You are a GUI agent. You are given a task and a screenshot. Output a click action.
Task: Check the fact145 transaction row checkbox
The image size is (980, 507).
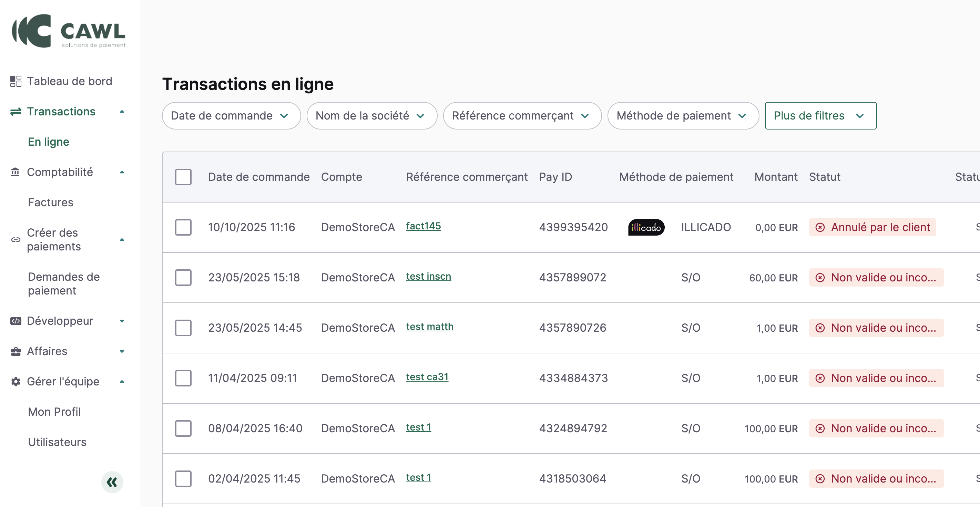coord(183,227)
